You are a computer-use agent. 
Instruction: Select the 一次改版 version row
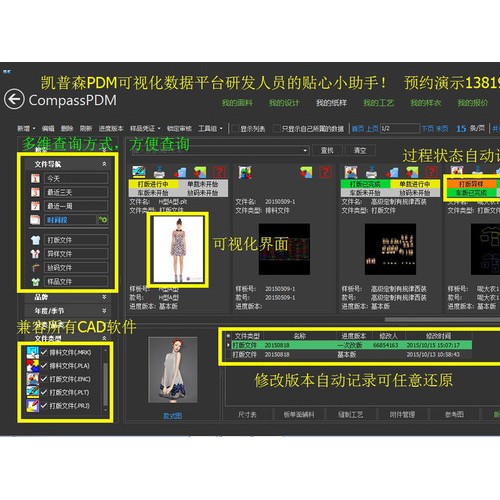pos(352,345)
